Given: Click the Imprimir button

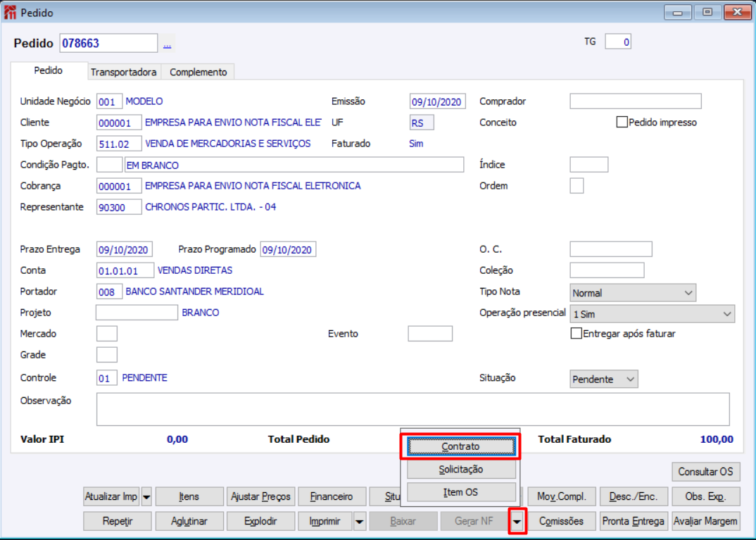Looking at the screenshot, I should tap(325, 521).
